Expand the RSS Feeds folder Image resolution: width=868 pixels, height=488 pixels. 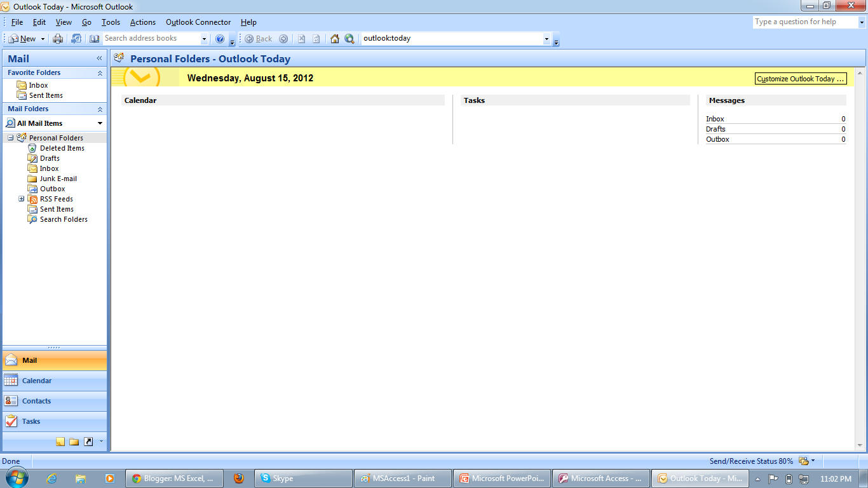(22, 199)
